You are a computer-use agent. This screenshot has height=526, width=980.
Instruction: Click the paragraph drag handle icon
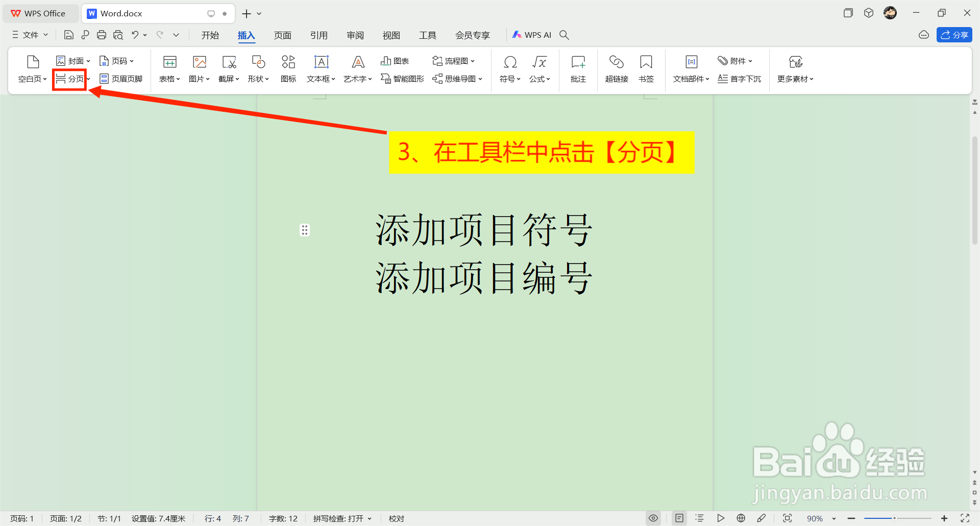click(x=305, y=230)
